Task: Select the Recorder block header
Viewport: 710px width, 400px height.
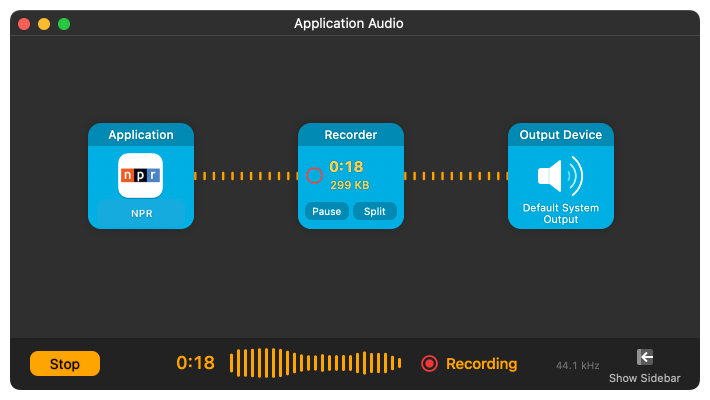Action: tap(351, 135)
